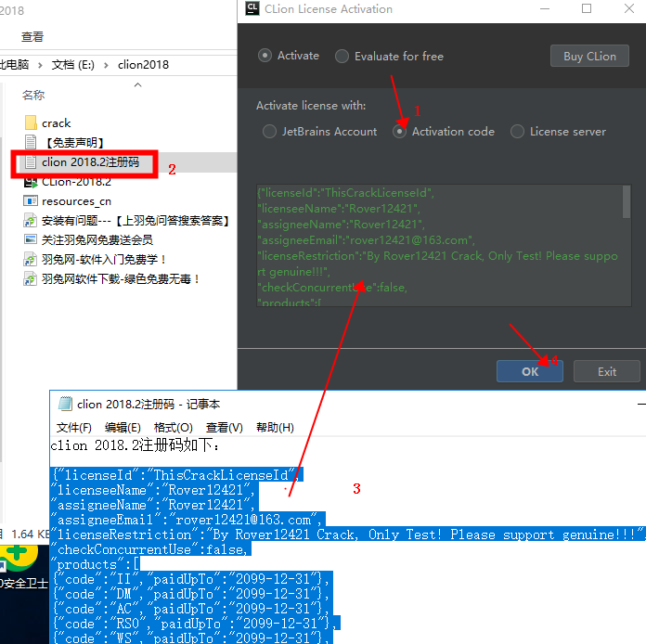
Task: Click the code "RSO" paidUpTo line in Notepad
Action: tap(195, 624)
